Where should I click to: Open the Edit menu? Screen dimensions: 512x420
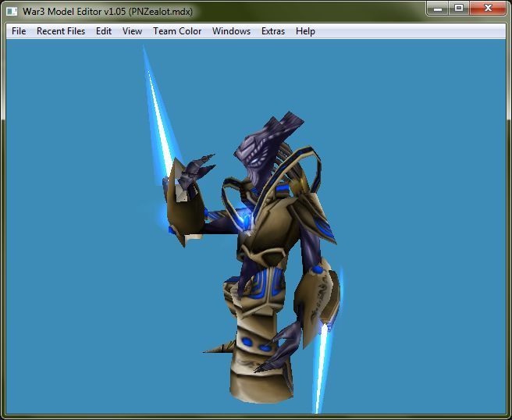pyautogui.click(x=104, y=31)
